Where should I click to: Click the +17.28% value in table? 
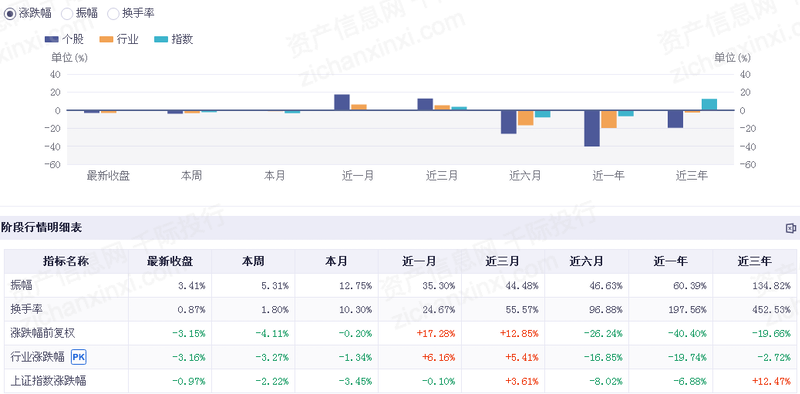coord(435,333)
